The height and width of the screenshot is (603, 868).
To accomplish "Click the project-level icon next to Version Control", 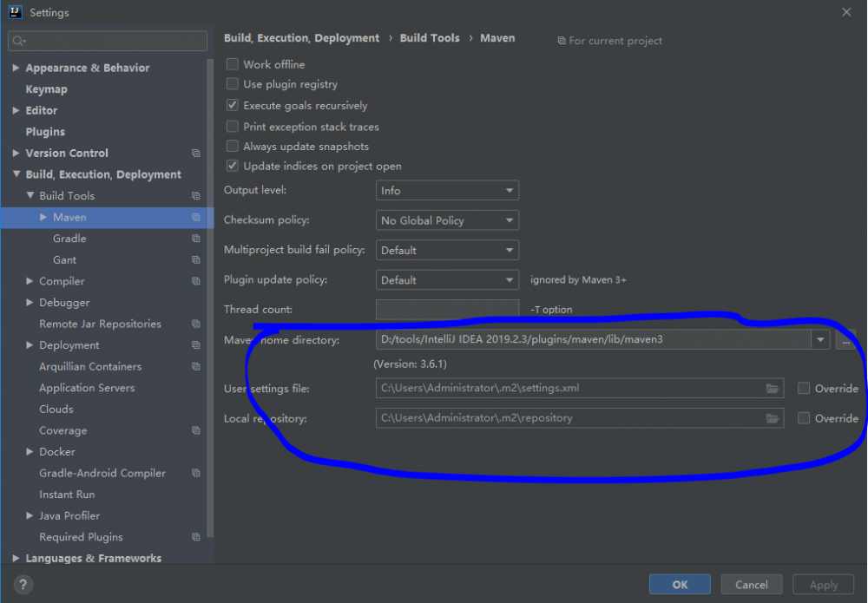I will click(x=196, y=154).
